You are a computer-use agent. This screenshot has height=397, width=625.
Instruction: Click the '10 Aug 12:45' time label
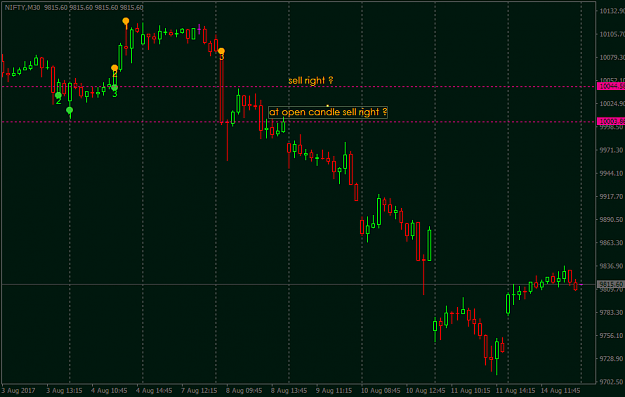point(426,390)
